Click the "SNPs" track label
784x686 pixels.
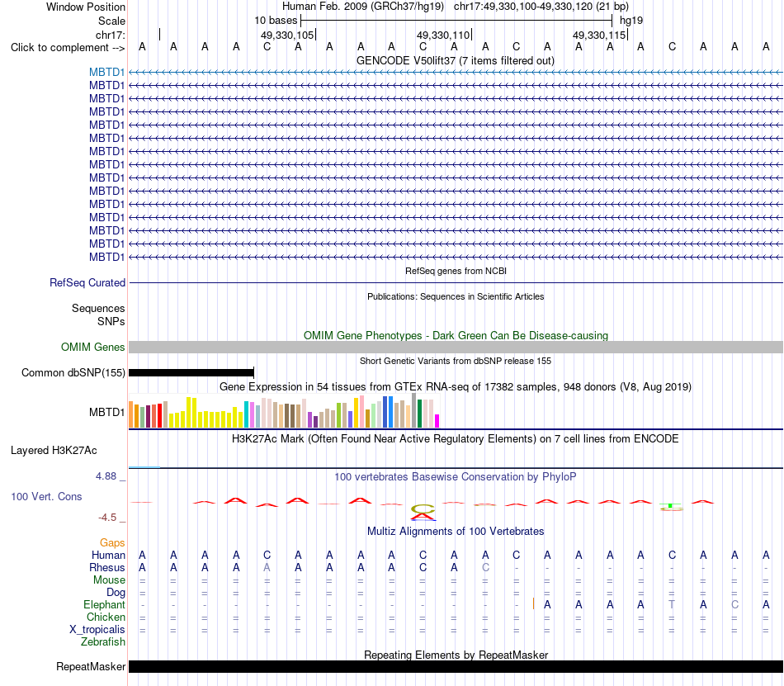tap(111, 321)
